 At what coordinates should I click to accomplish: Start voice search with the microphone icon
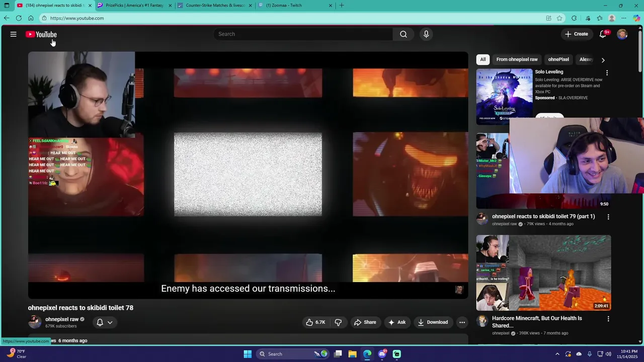[426, 34]
